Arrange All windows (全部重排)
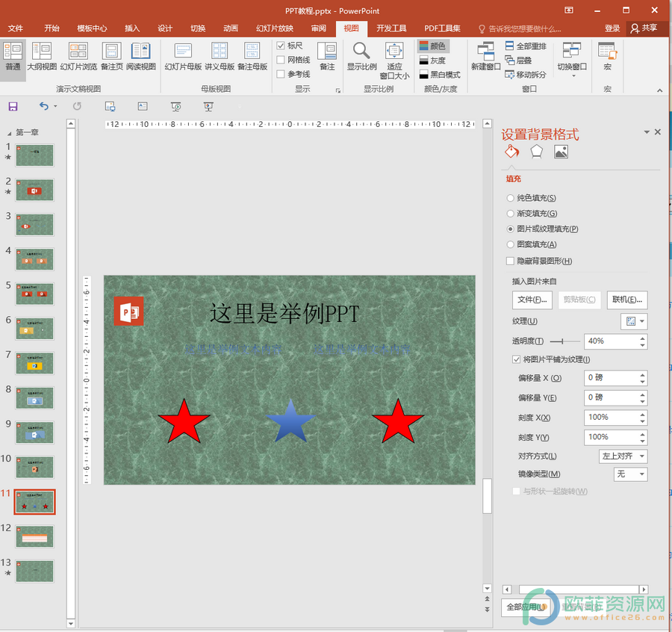Viewport: 672px width, 632px height. click(x=526, y=46)
